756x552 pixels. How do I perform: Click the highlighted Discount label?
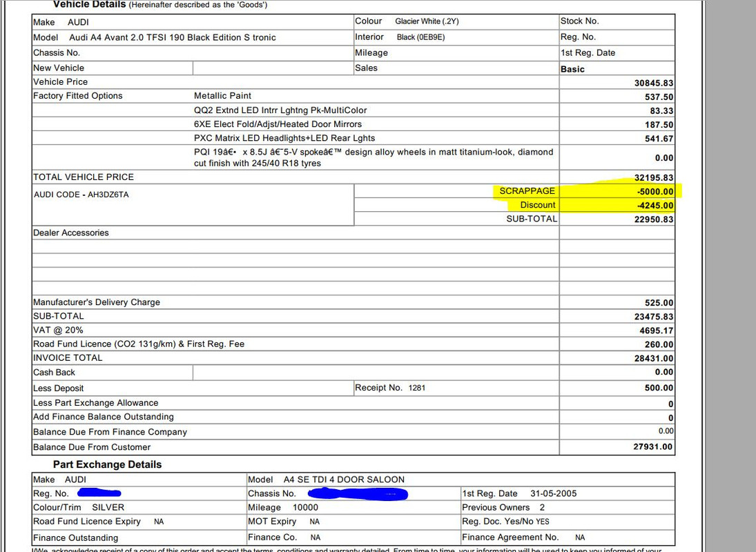tap(538, 205)
